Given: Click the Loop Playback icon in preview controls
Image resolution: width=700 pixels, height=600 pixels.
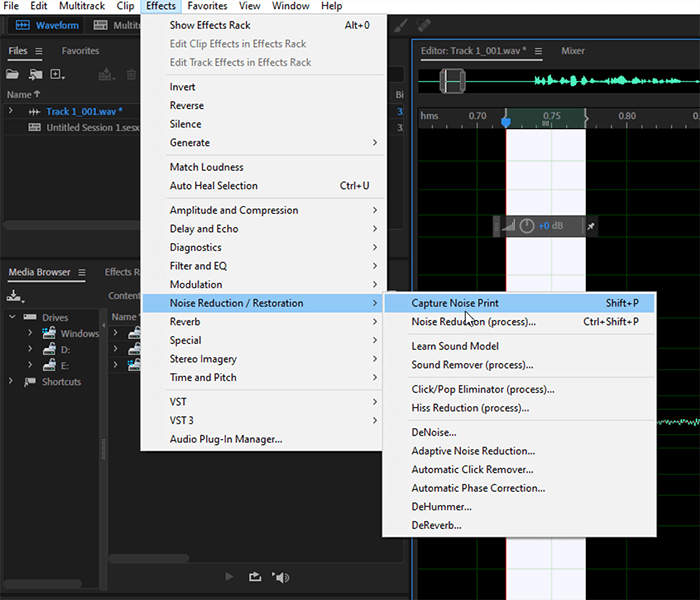Looking at the screenshot, I should [255, 577].
